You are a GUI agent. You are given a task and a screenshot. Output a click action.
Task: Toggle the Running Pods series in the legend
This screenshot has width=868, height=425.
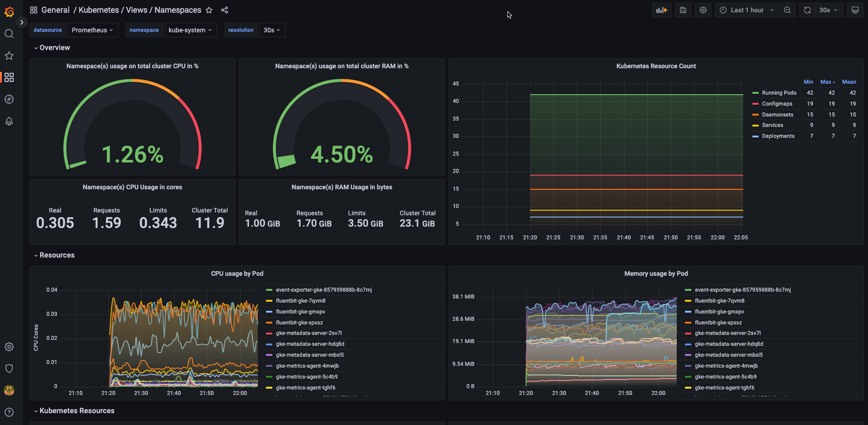pos(779,93)
